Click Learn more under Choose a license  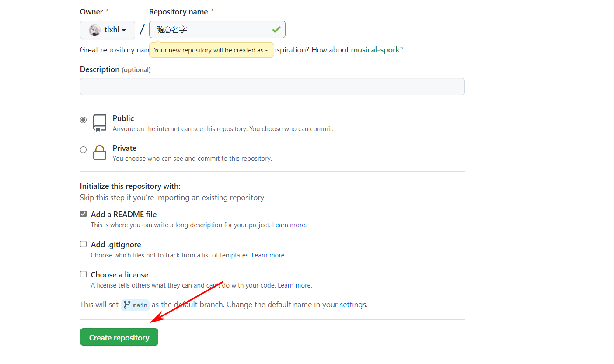(x=294, y=285)
